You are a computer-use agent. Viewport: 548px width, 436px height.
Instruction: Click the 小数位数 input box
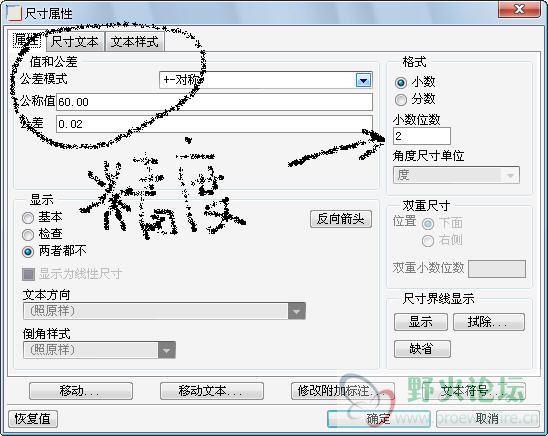pyautogui.click(x=422, y=136)
